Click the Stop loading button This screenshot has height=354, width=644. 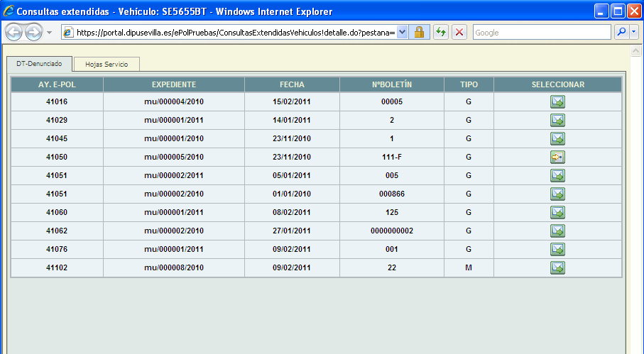[x=459, y=33]
